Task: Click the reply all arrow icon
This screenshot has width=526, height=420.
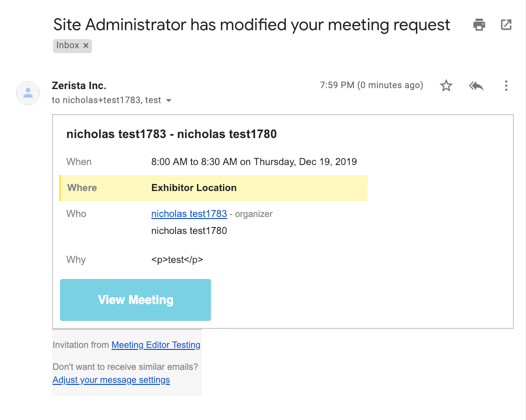Action: pos(476,86)
